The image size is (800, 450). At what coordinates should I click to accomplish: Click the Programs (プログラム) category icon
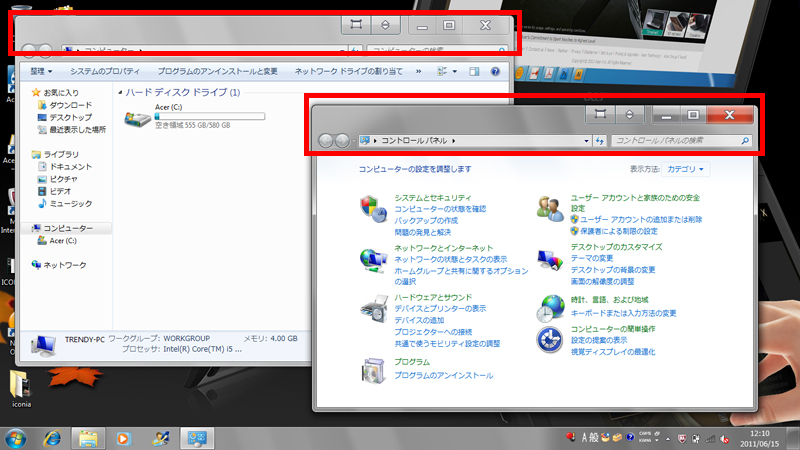[372, 369]
